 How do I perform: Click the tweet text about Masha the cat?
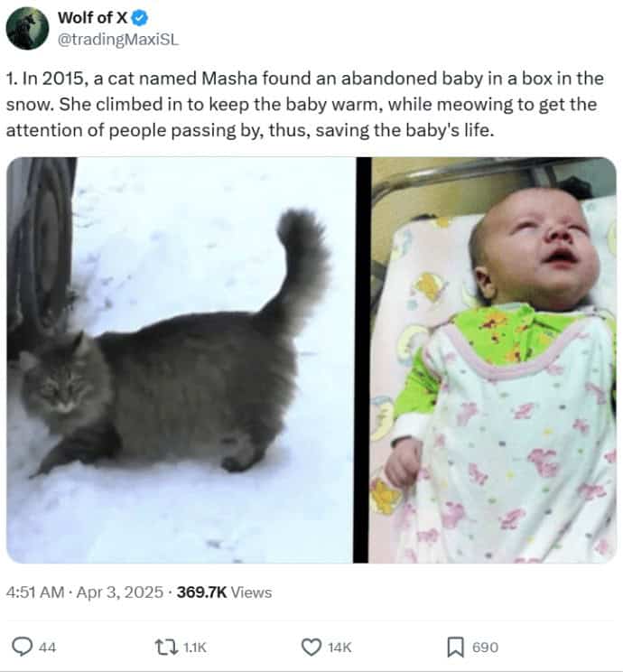point(304,104)
